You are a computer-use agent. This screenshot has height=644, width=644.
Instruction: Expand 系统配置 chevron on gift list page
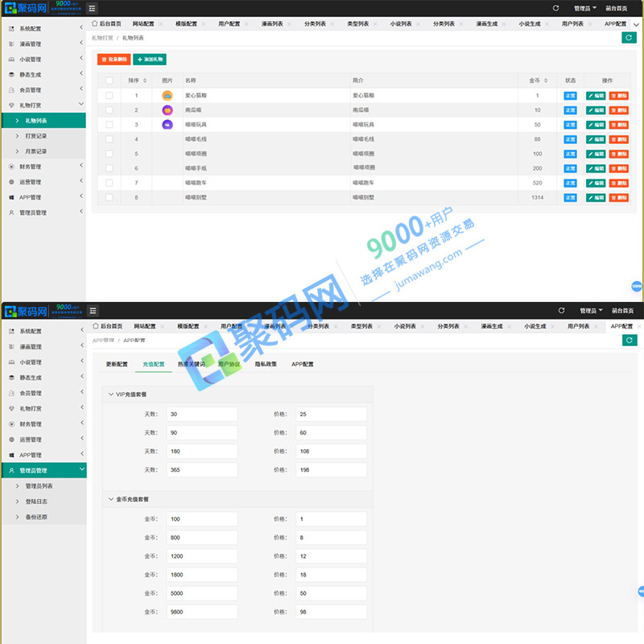pyautogui.click(x=81, y=27)
